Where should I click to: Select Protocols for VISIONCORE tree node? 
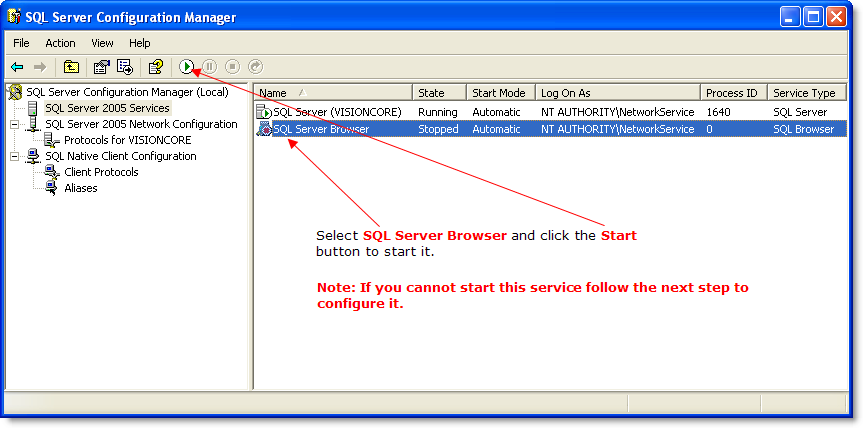click(x=128, y=140)
